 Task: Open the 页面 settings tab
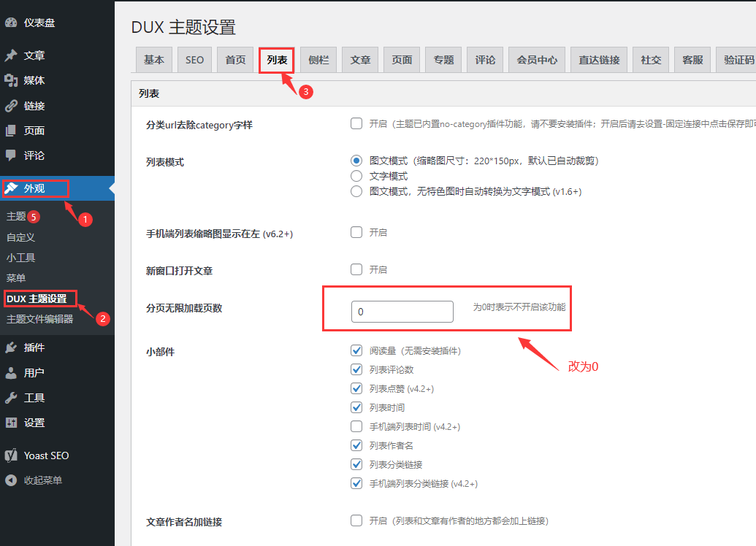coord(402,60)
